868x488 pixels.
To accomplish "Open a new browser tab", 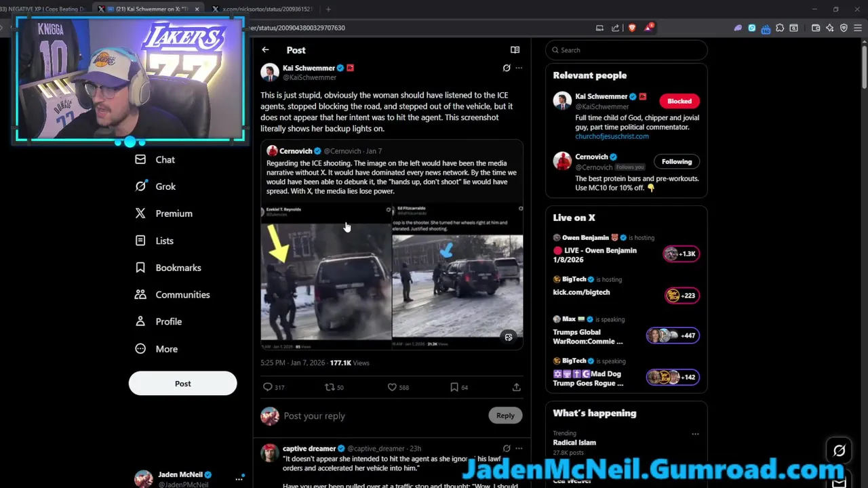I will pos(328,9).
